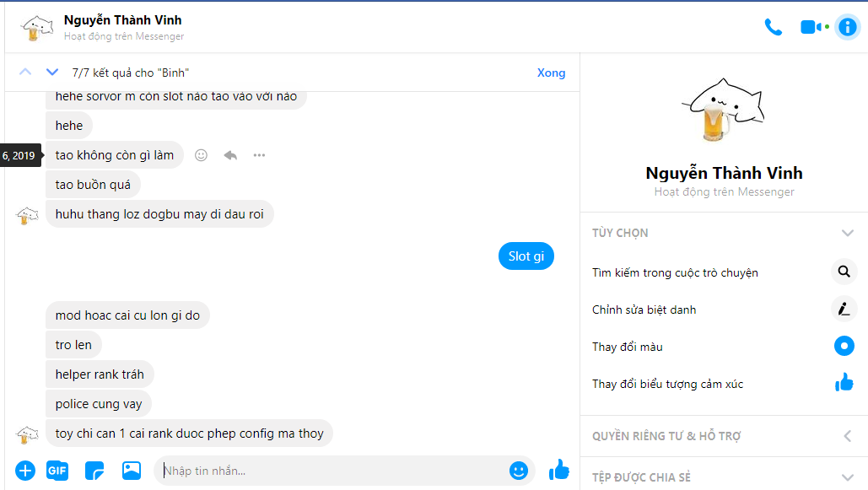This screenshot has width=868, height=490.
Task: Open the chat color picker circle
Action: 844,346
